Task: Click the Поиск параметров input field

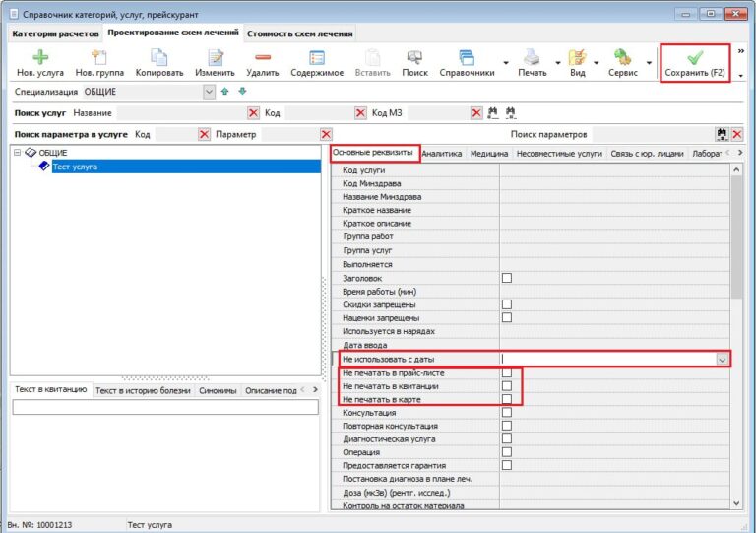Action: [654, 134]
